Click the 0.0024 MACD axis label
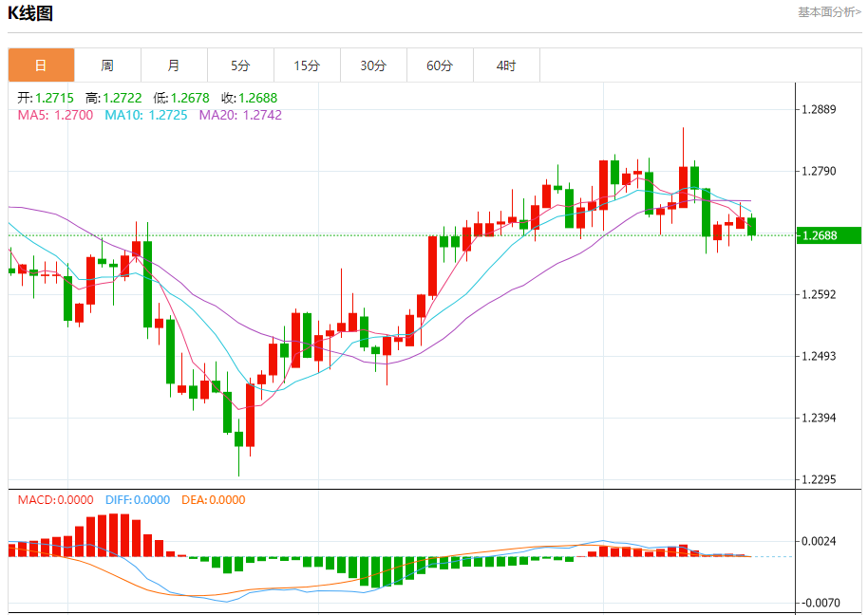Viewport: 868px width, 615px height. (819, 541)
